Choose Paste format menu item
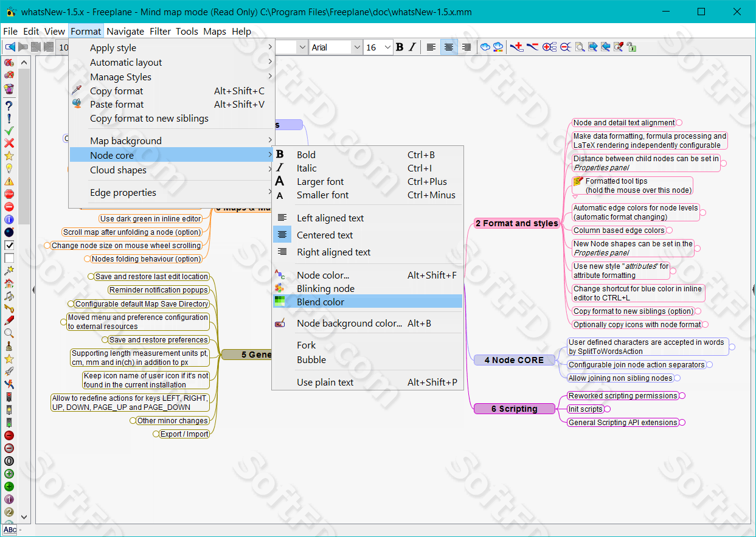The width and height of the screenshot is (756, 537). coord(172,104)
